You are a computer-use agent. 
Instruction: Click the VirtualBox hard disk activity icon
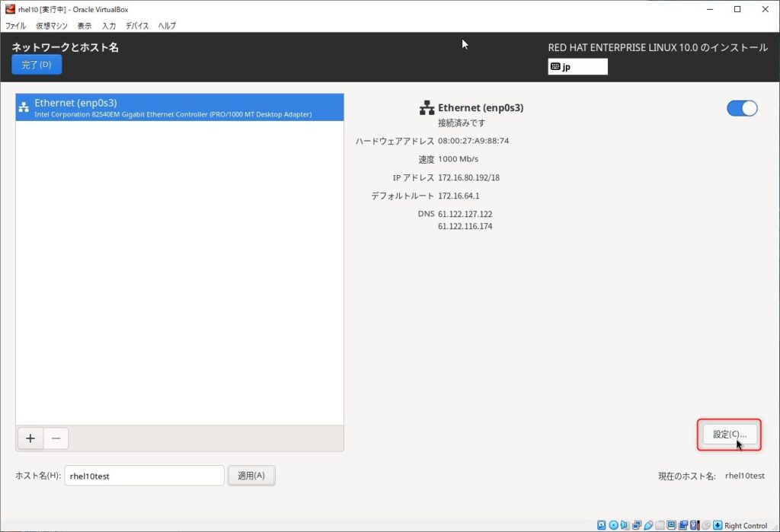(602, 525)
